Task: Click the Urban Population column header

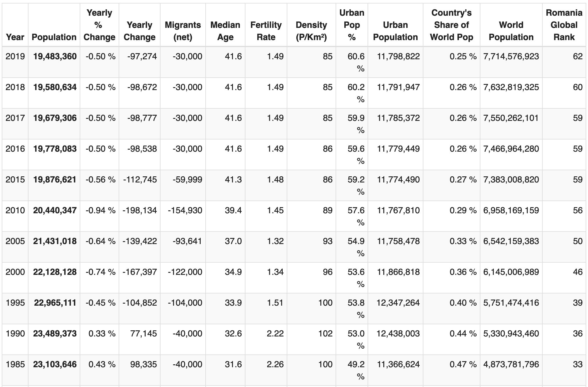Action: 395,31
